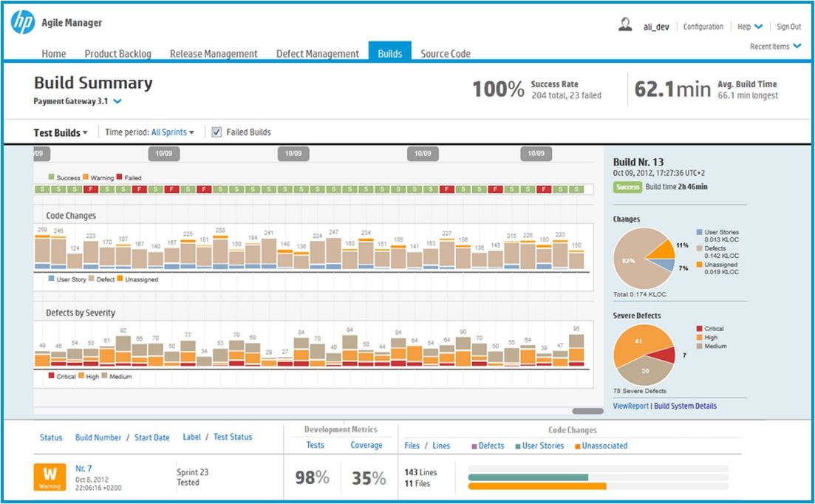Click the Changes pie chart

click(643, 259)
